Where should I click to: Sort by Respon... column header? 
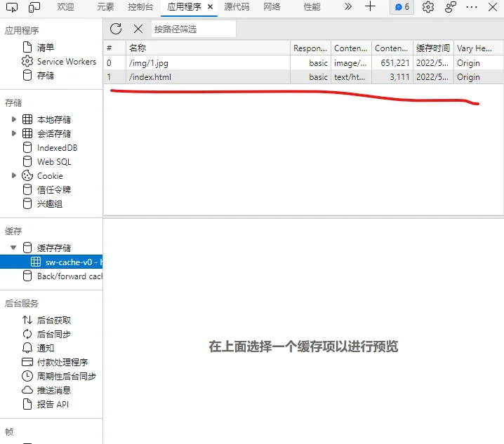click(310, 48)
